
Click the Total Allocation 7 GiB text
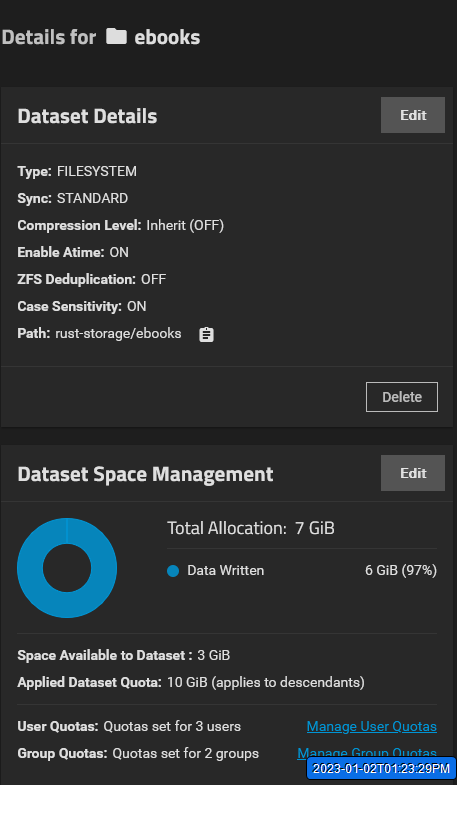pyautogui.click(x=251, y=528)
